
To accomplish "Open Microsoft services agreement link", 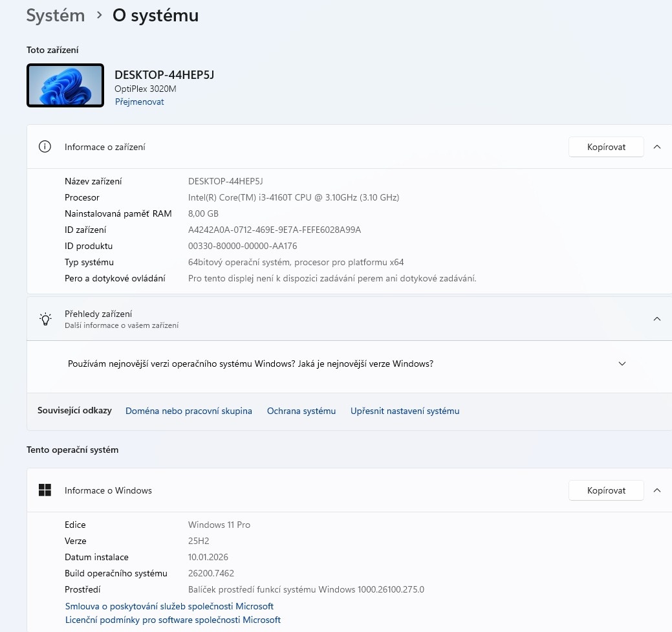I will pos(169,606).
